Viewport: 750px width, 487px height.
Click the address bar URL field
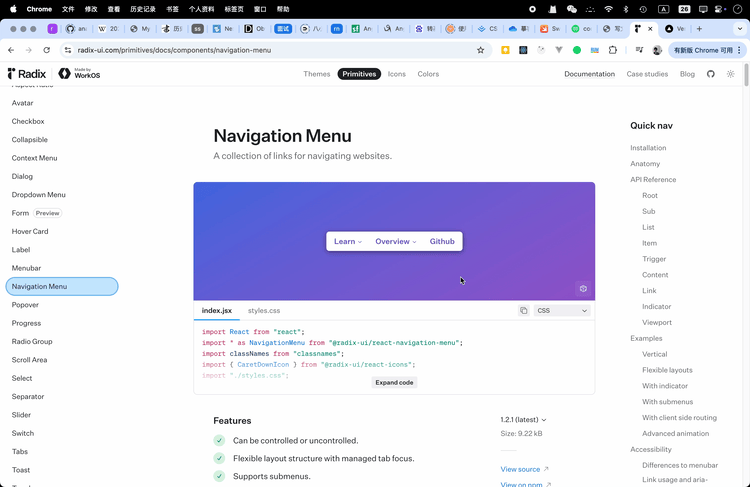click(275, 50)
